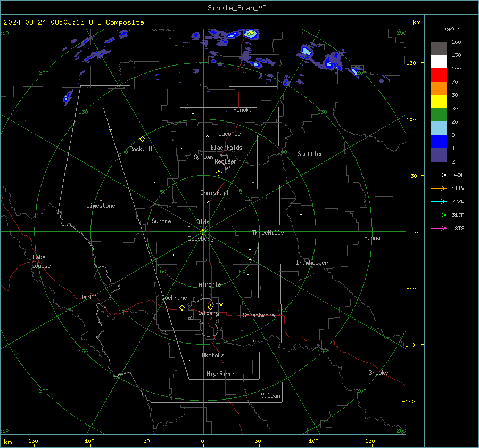Click the Banff town label
This screenshot has width=479, height=448.
88,297
